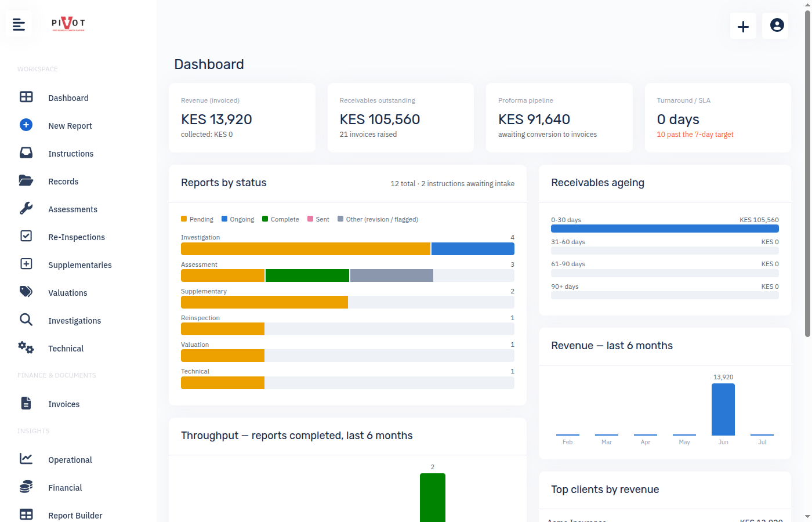This screenshot has height=522, width=812.
Task: Click the Invoices document icon
Action: coord(26,403)
